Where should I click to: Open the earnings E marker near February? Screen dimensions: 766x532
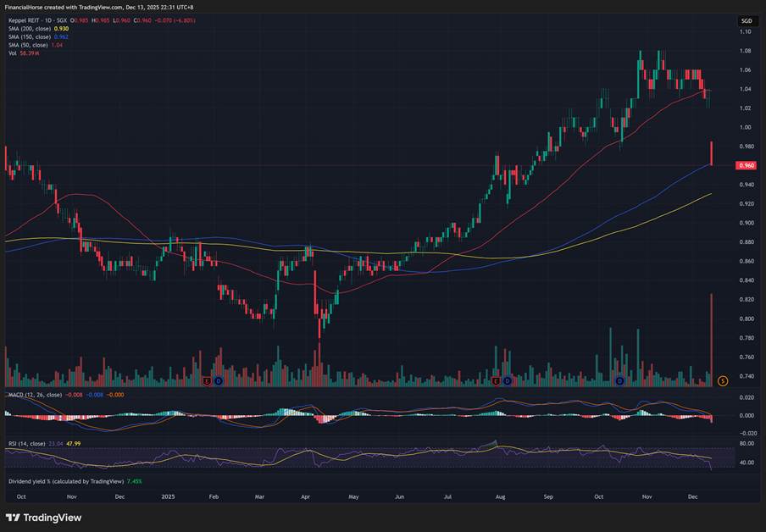pos(208,381)
